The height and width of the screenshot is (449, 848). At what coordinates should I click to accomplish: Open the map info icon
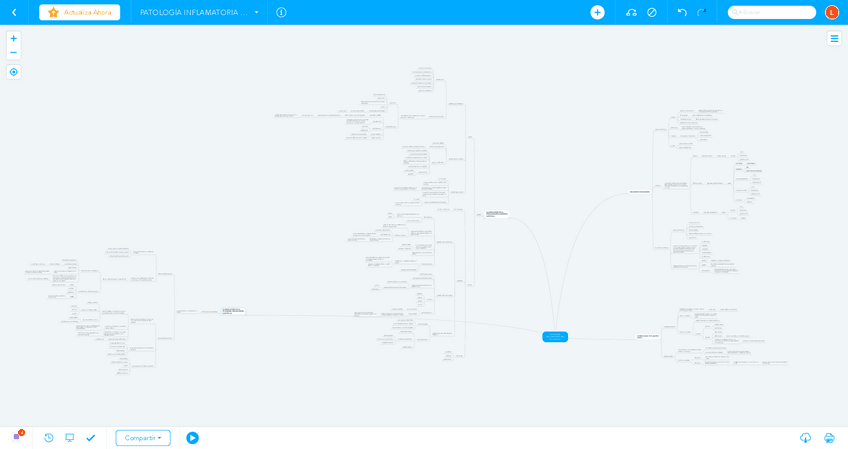[281, 12]
